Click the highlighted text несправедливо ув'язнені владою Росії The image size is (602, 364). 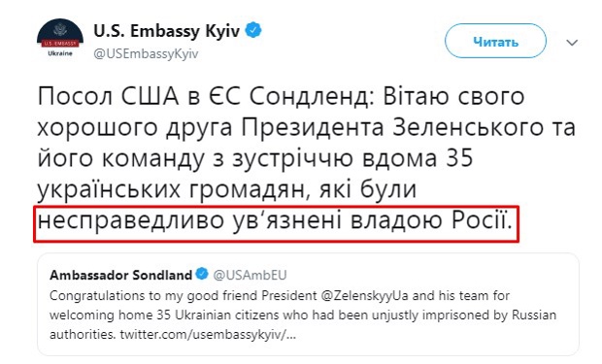pyautogui.click(x=275, y=222)
